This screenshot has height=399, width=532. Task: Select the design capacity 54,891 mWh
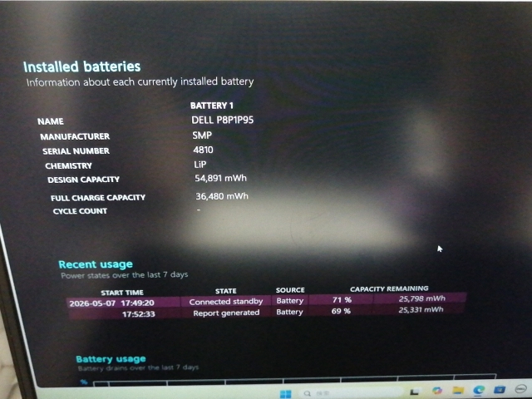220,178
